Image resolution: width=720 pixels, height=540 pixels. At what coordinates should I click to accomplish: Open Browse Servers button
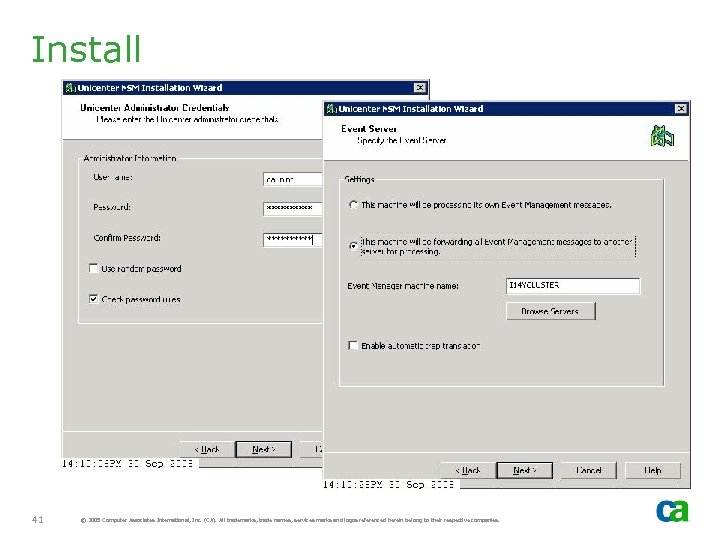[x=551, y=311]
